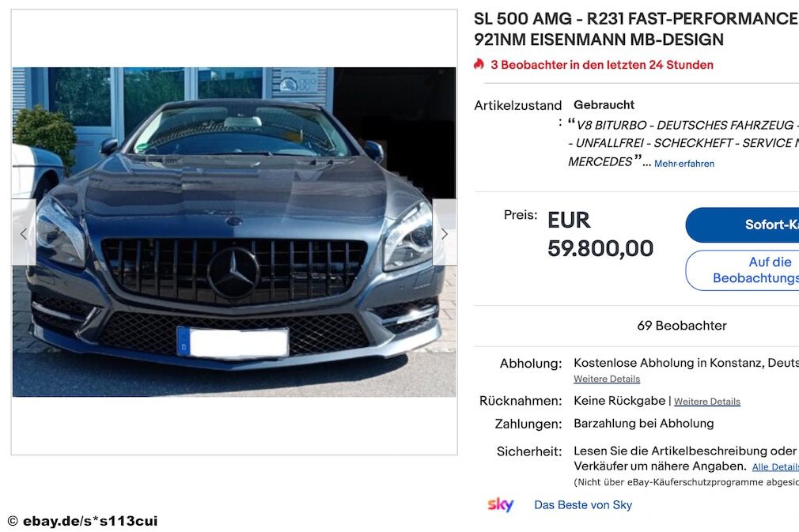
Task: Click the ebay.de copyright caption
Action: (x=82, y=521)
